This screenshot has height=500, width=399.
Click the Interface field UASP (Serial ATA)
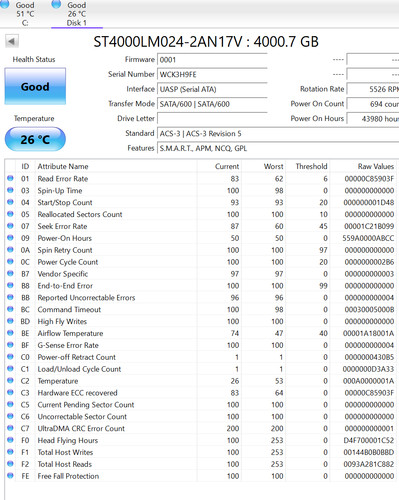pyautogui.click(x=212, y=89)
